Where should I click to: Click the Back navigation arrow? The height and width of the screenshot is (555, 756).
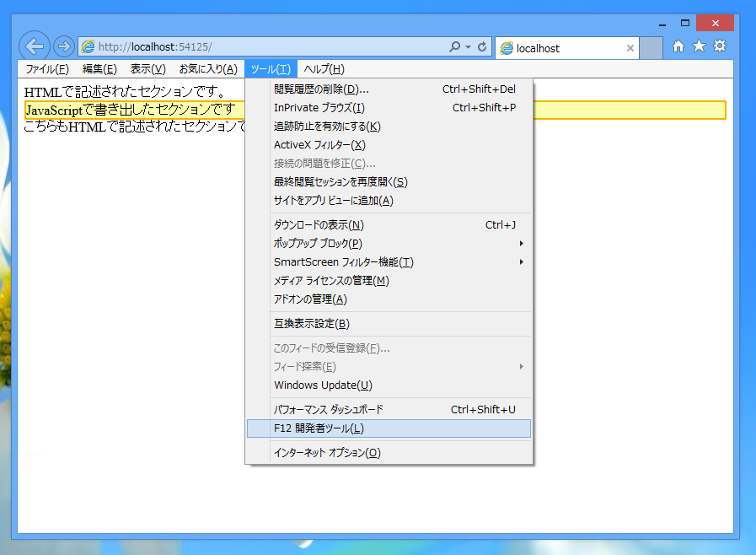[34, 47]
